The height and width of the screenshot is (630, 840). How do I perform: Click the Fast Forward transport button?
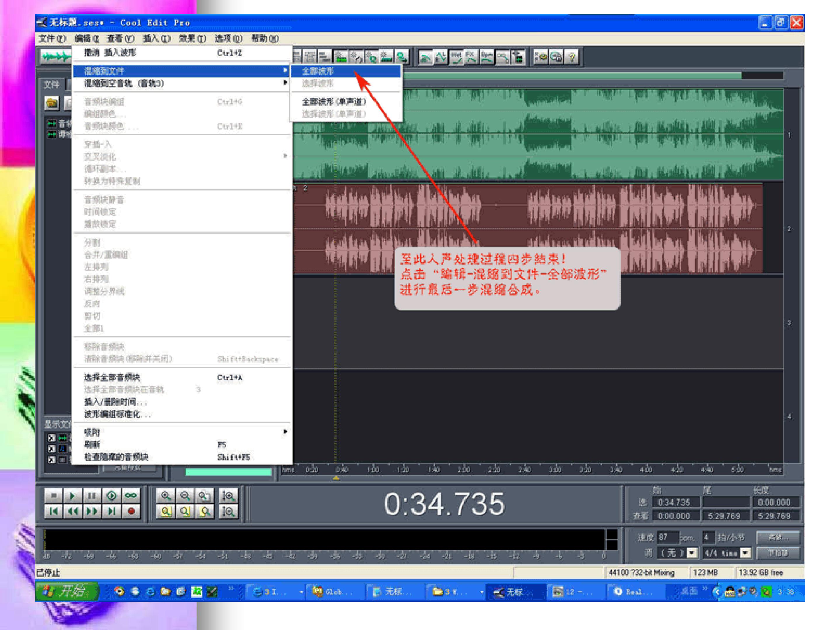click(92, 511)
